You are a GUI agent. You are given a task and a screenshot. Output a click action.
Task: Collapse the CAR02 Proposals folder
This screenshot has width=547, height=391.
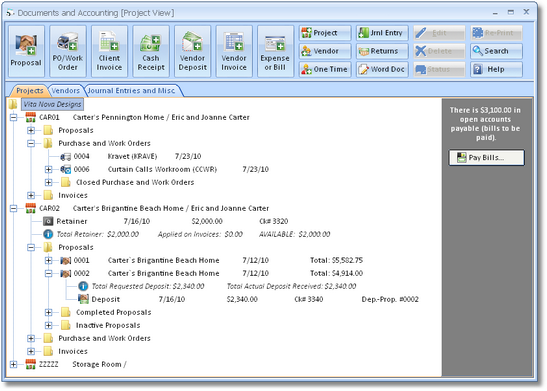[x=31, y=247]
